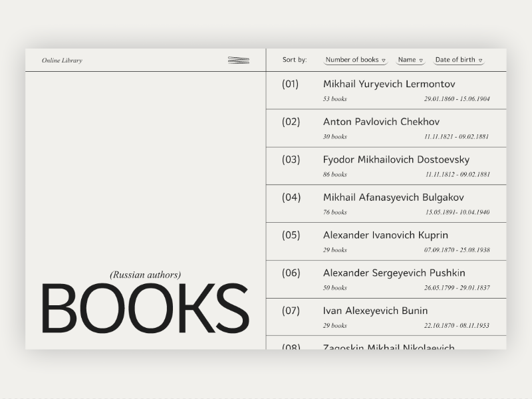Open the Number of books sort dropdown
This screenshot has height=399, width=532.
point(356,59)
